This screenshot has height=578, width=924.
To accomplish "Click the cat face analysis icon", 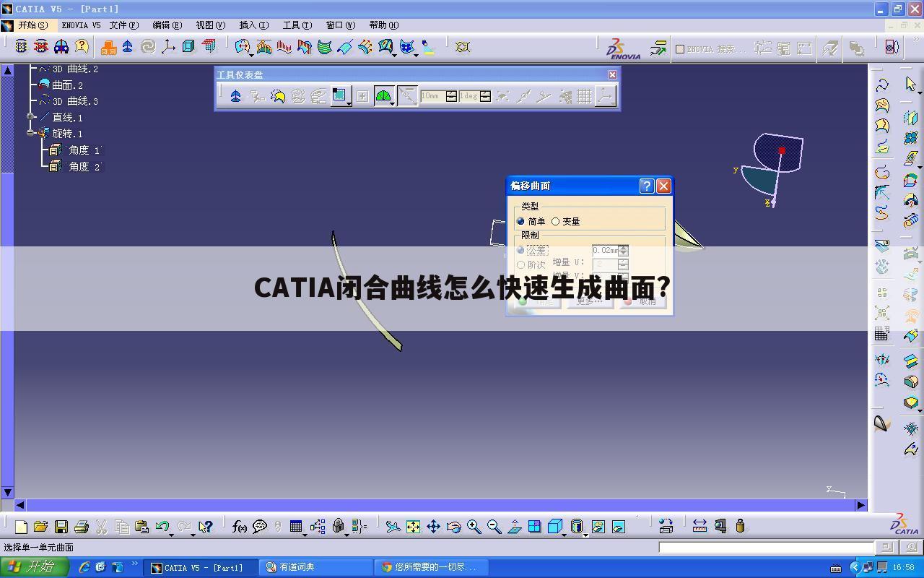I will pyautogui.click(x=408, y=47).
